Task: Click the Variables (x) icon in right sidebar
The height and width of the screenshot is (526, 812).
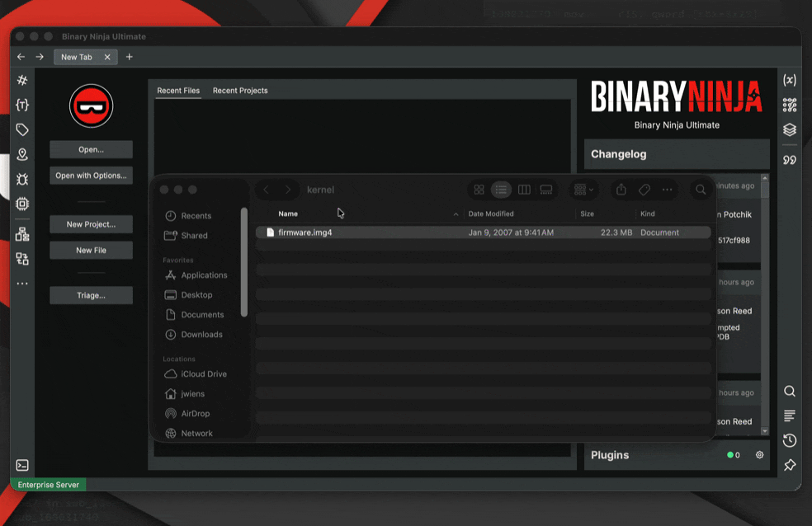Action: (790, 80)
